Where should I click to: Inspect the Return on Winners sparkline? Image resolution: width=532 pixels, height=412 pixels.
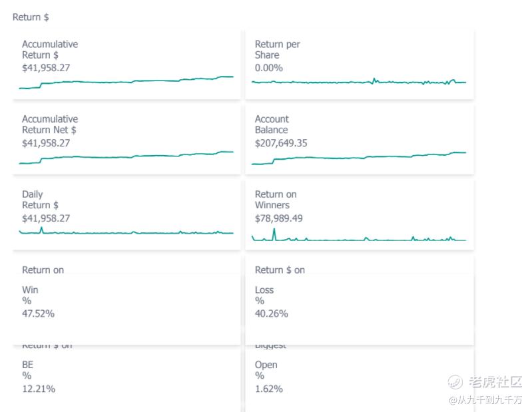click(x=359, y=237)
